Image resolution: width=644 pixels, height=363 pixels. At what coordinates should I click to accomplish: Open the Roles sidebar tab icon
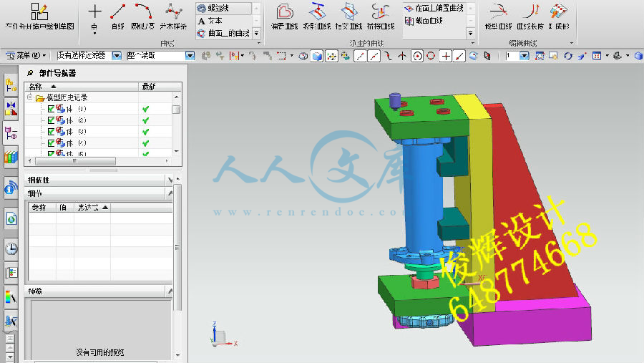point(11,272)
